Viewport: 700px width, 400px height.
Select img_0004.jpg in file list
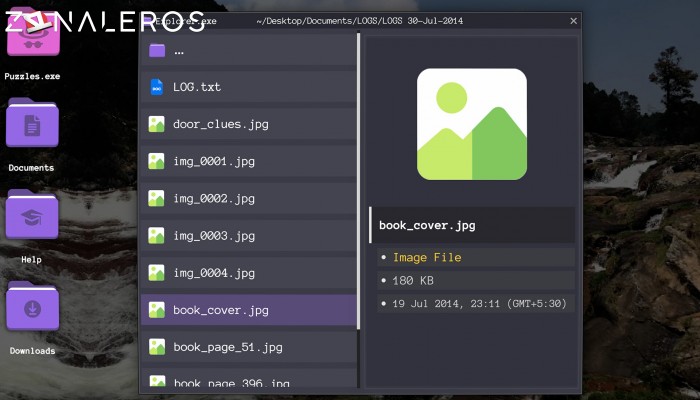click(214, 273)
